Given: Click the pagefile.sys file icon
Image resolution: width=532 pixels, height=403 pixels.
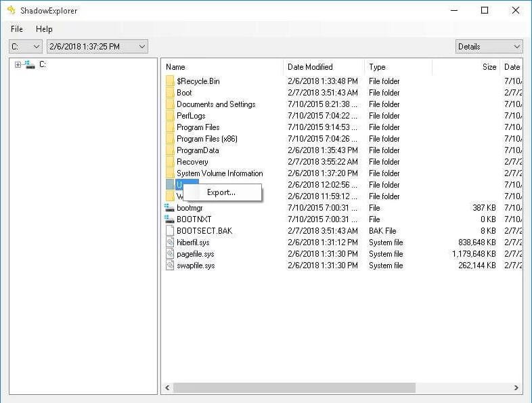Looking at the screenshot, I should point(170,254).
